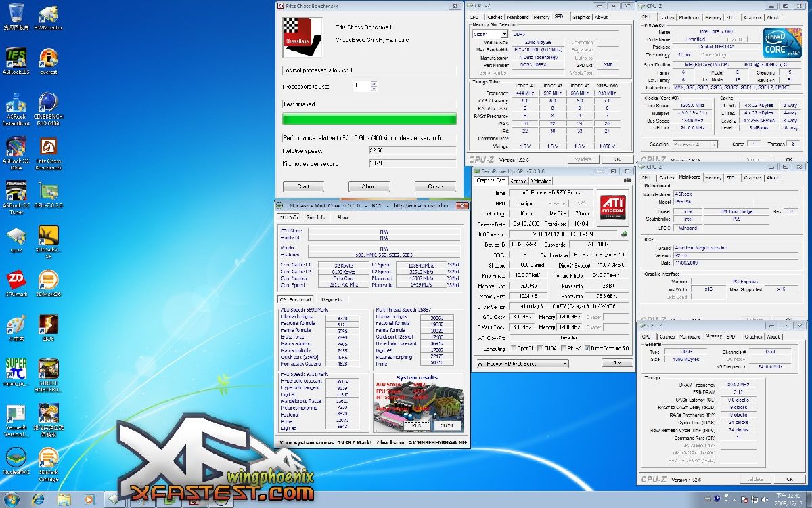Viewport: 812px width, 508px height.
Task: Launch the everest desktop shortcut
Action: pyautogui.click(x=49, y=61)
